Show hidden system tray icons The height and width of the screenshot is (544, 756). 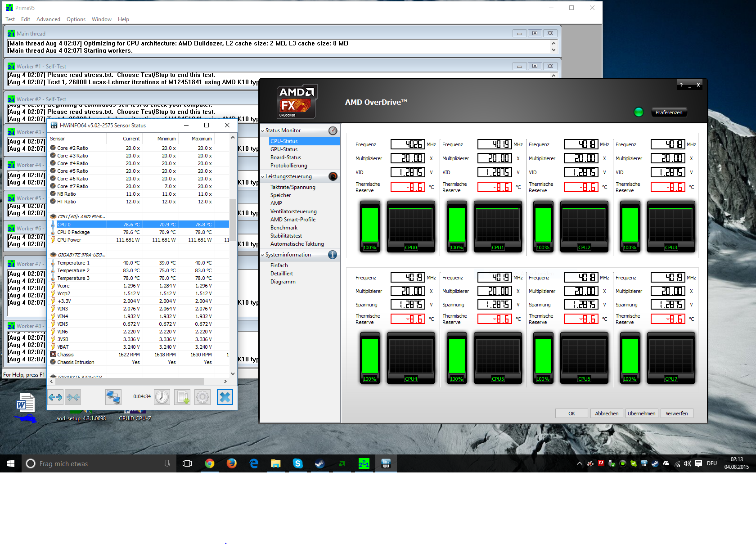(579, 463)
